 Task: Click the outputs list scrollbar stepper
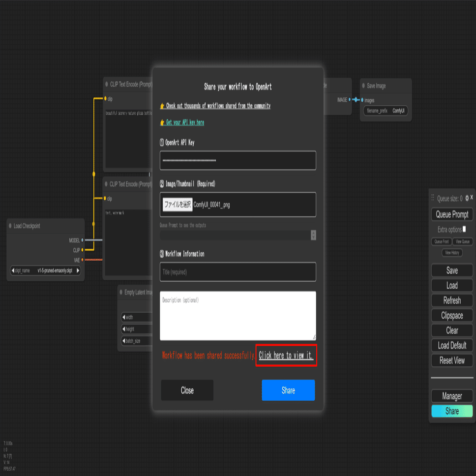[x=313, y=235]
